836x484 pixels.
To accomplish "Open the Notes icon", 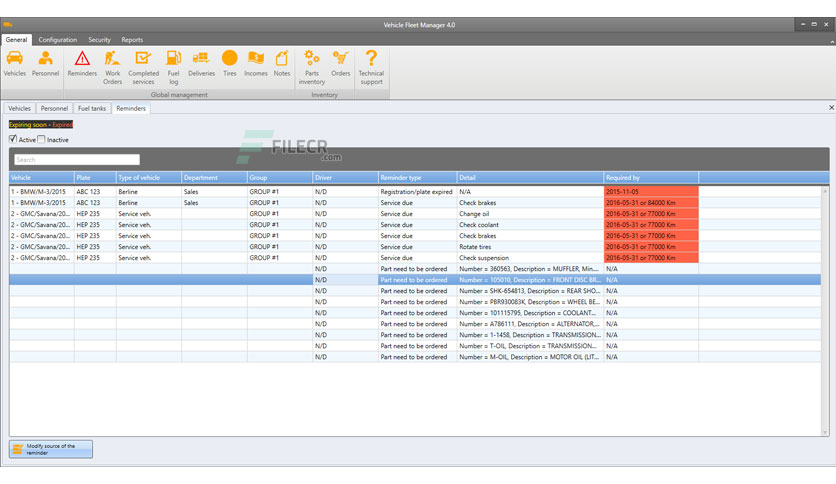I will point(282,63).
